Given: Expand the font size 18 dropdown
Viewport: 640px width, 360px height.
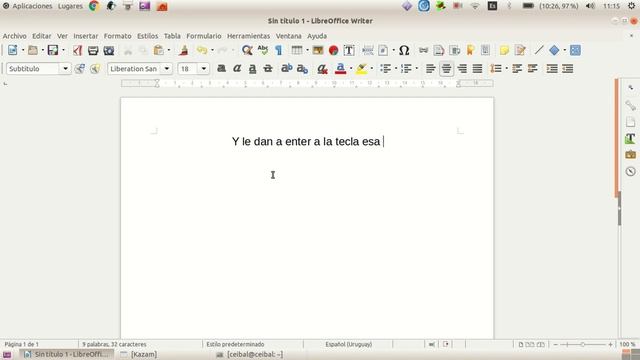Looking at the screenshot, I should pos(204,69).
